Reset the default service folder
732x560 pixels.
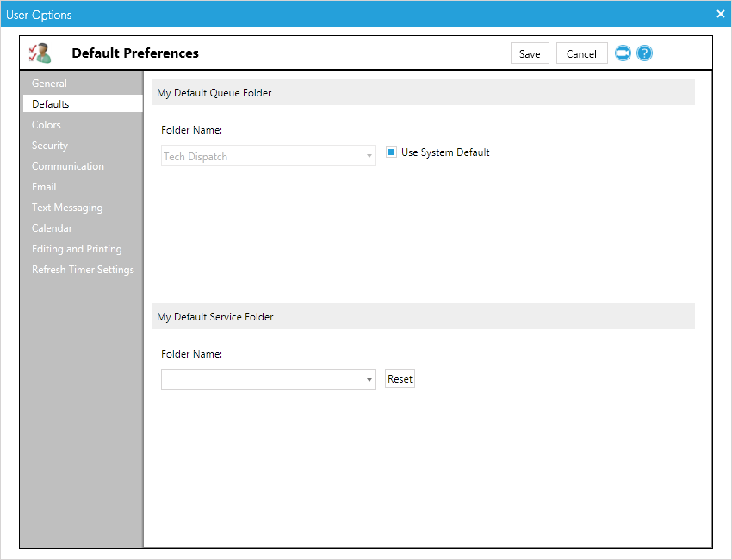[x=400, y=379]
